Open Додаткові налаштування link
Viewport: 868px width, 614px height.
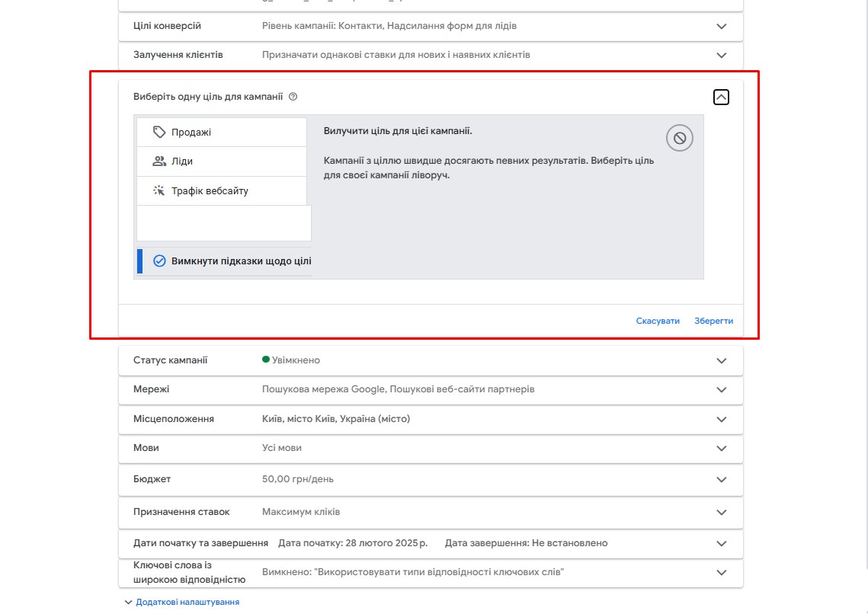[187, 602]
